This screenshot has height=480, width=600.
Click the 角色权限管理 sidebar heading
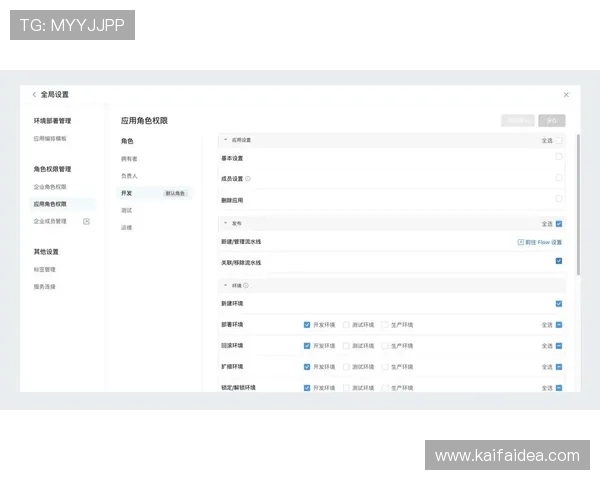52,169
